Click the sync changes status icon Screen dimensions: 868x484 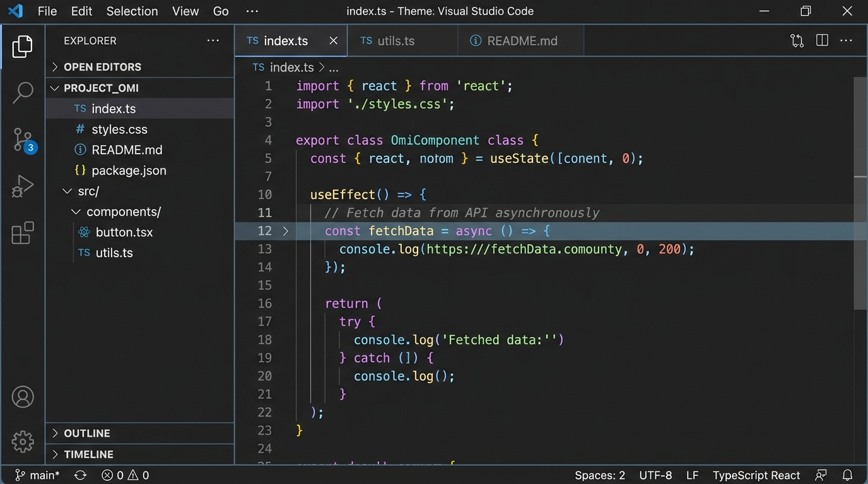click(x=80, y=475)
